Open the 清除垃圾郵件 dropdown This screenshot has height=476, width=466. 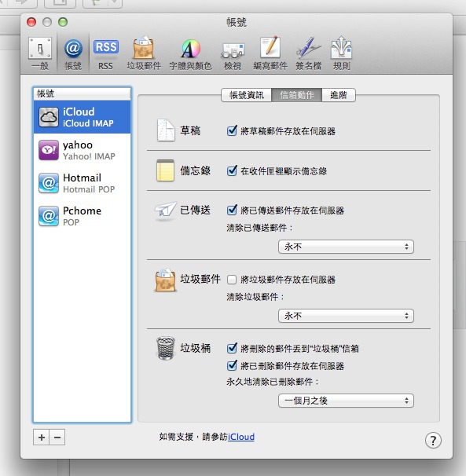coord(346,316)
